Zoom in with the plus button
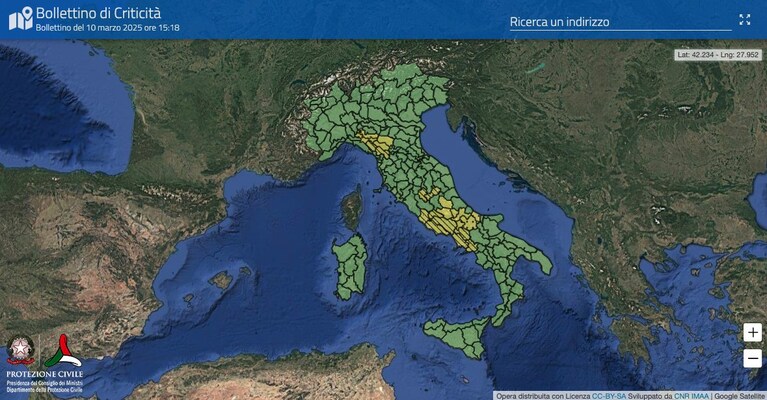This screenshot has height=400, width=767. [753, 333]
